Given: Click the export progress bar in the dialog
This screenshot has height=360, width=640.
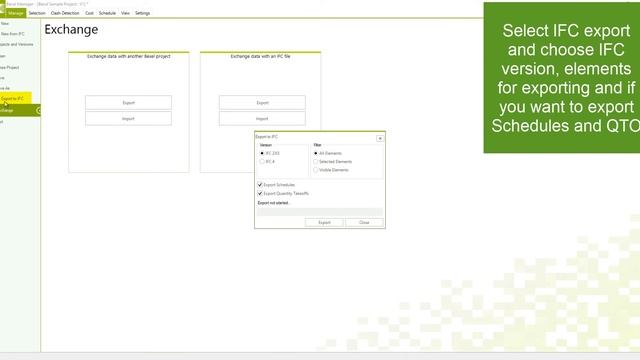Looking at the screenshot, I should (x=320, y=211).
